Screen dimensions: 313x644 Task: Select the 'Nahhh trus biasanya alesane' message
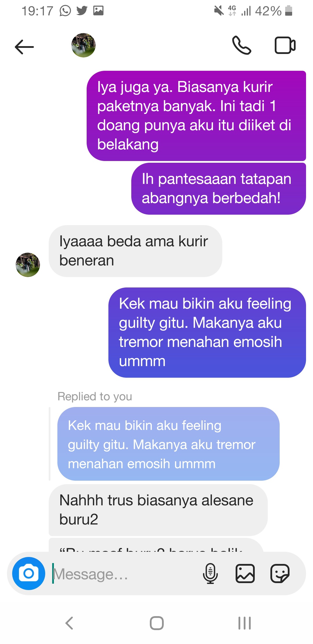coord(158,510)
